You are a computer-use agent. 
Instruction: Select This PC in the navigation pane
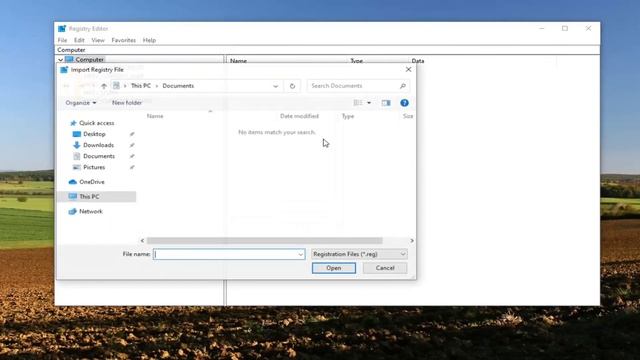89,196
